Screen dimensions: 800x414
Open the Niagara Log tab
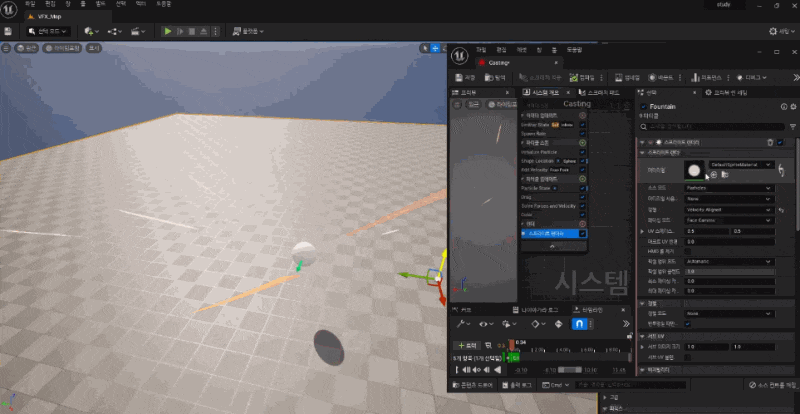tap(535, 310)
